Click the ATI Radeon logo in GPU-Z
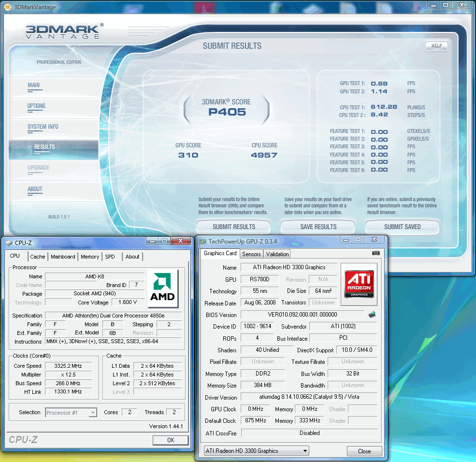This screenshot has height=462, width=476. tap(359, 284)
